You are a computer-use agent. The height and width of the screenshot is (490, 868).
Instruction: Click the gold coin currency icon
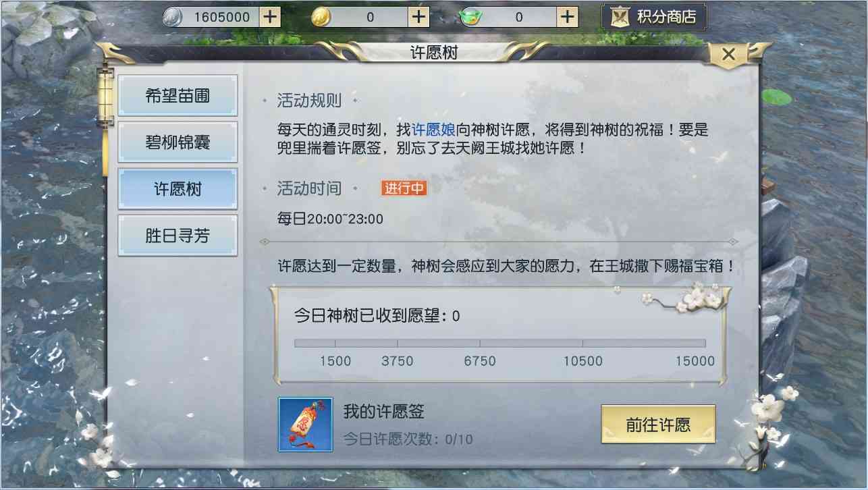[x=321, y=18]
